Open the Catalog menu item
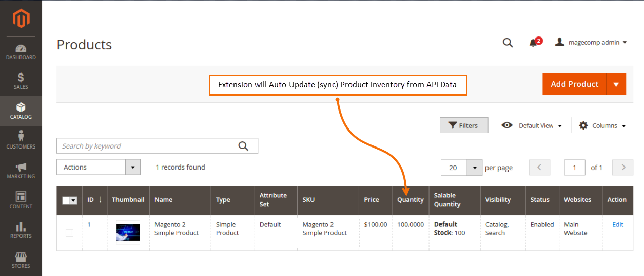Screen dimensions: 644x276 pos(21,111)
